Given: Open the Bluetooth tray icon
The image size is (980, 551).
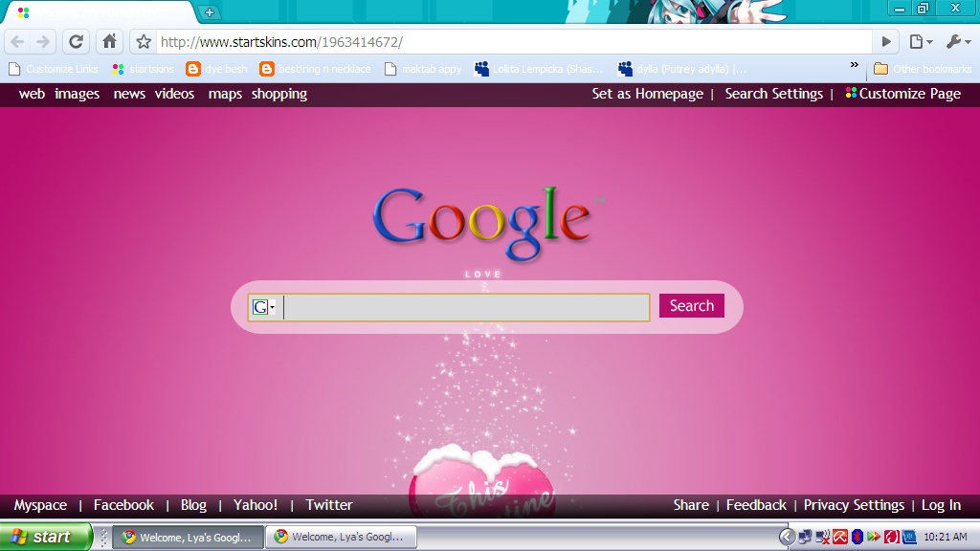Looking at the screenshot, I should tap(857, 537).
